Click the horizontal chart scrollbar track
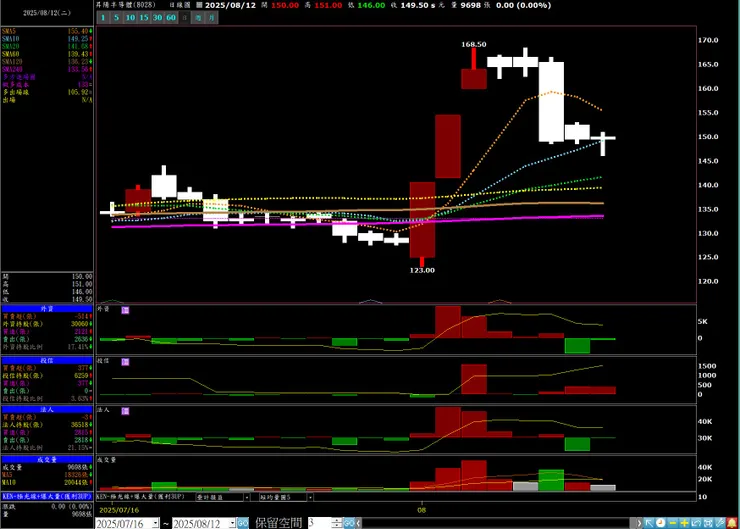The image size is (740, 529). 496,523
